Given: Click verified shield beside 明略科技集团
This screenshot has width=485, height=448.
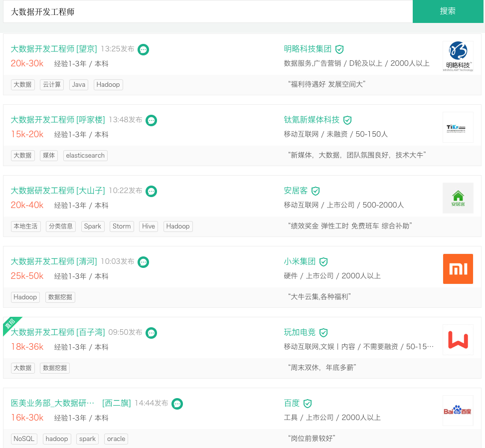Looking at the screenshot, I should (x=339, y=49).
